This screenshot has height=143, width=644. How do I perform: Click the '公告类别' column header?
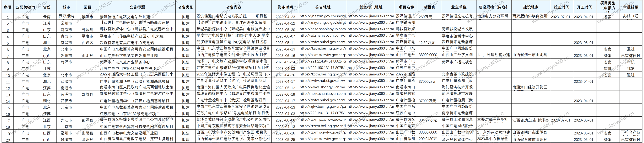click(186, 7)
